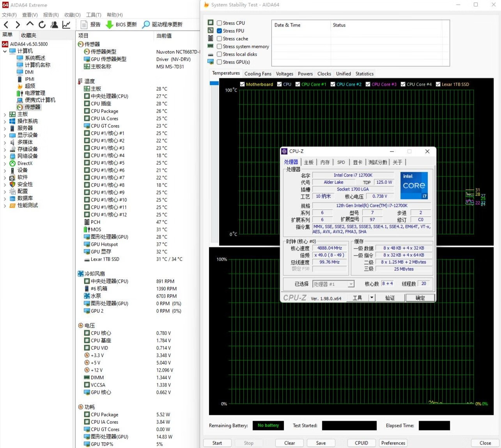Toggle the Motherboard graph checkbox
The height and width of the screenshot is (448, 501).
pos(242,84)
